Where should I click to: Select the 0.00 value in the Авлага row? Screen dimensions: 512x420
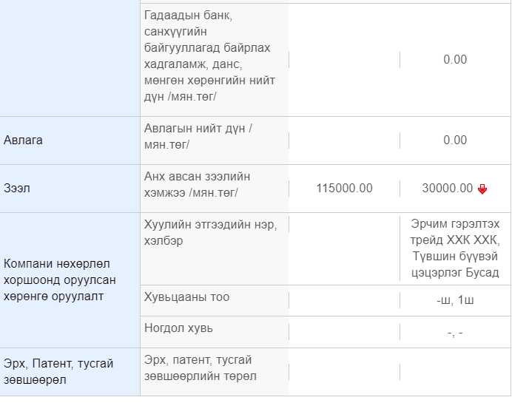click(x=455, y=140)
